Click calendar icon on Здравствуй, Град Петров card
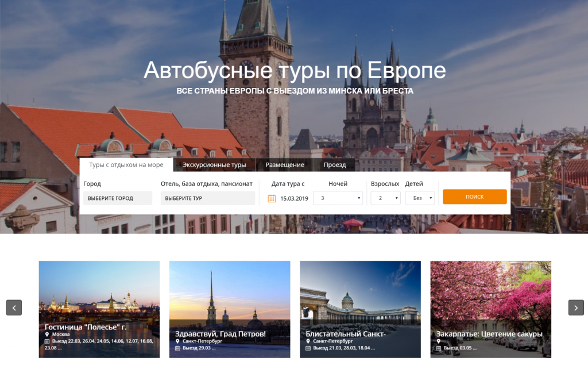 pyautogui.click(x=177, y=348)
